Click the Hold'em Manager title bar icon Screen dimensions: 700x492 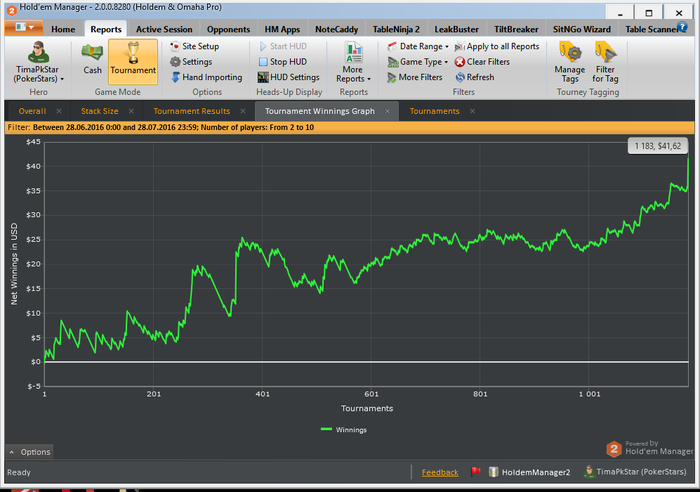tap(12, 9)
